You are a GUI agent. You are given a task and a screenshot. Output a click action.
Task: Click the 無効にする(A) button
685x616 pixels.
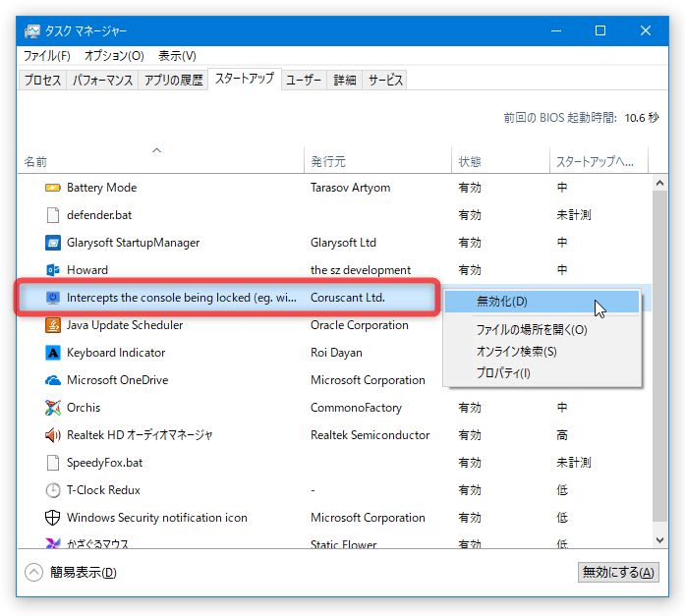click(x=618, y=573)
